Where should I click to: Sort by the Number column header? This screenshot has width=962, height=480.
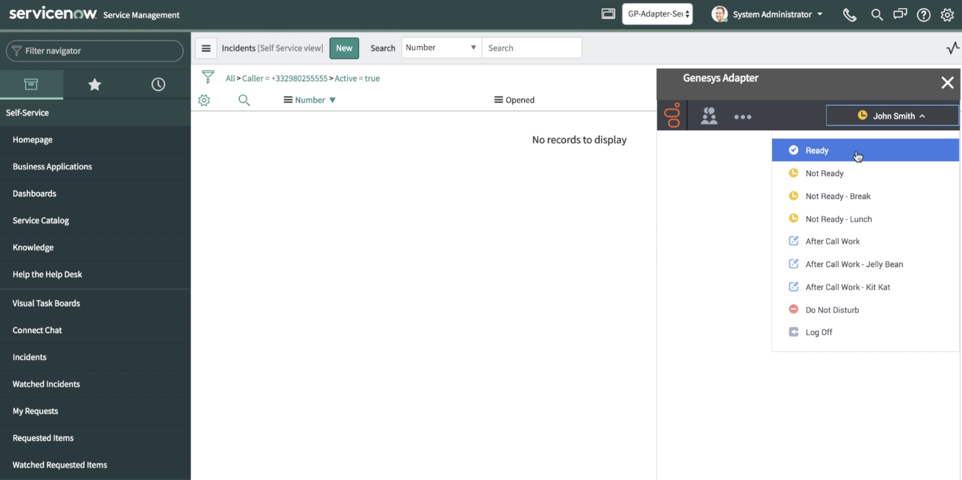[x=310, y=100]
